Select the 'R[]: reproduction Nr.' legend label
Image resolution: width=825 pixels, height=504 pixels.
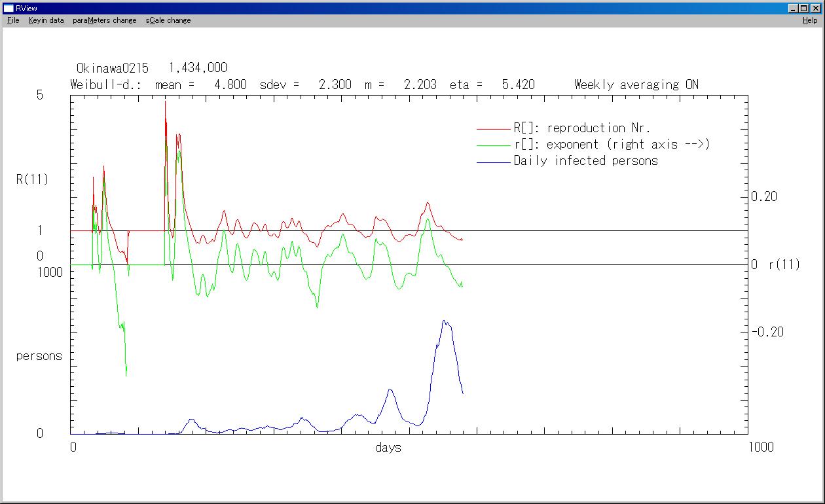(x=581, y=128)
